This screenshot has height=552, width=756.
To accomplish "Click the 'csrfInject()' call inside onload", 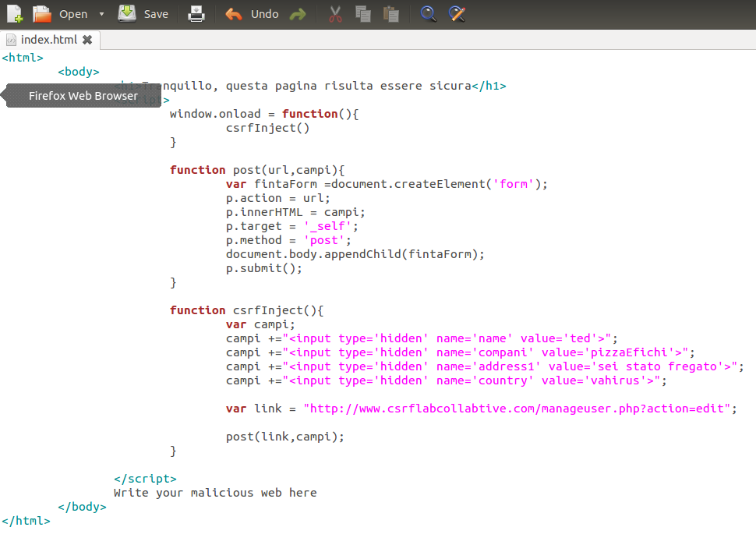I will coord(267,128).
